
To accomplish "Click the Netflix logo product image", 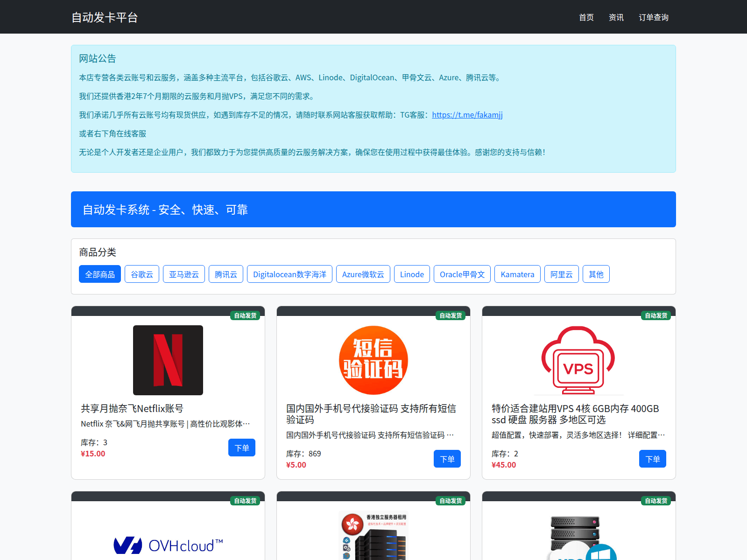I will pos(168,360).
